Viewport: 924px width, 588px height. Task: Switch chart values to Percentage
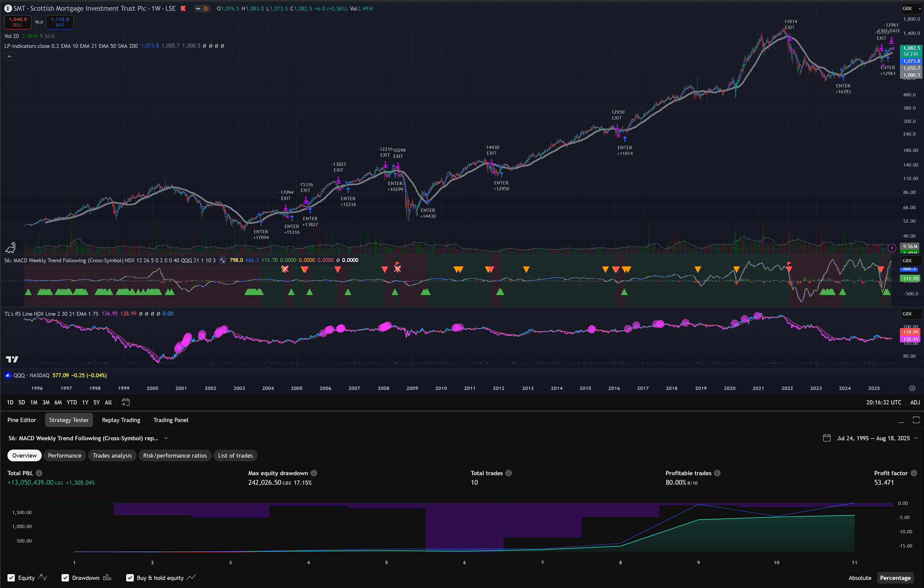(895, 578)
